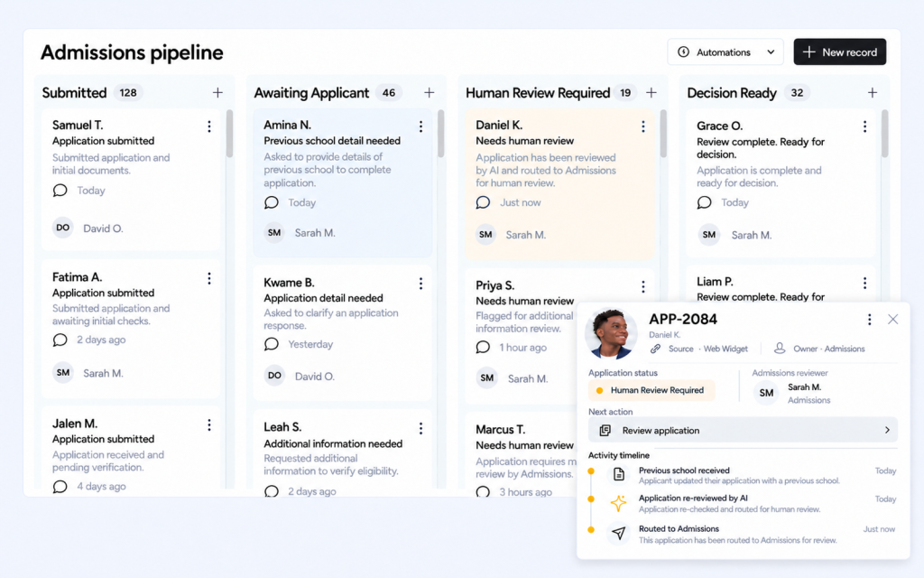The height and width of the screenshot is (578, 924).
Task: Open the Automations dropdown
Action: click(x=725, y=51)
